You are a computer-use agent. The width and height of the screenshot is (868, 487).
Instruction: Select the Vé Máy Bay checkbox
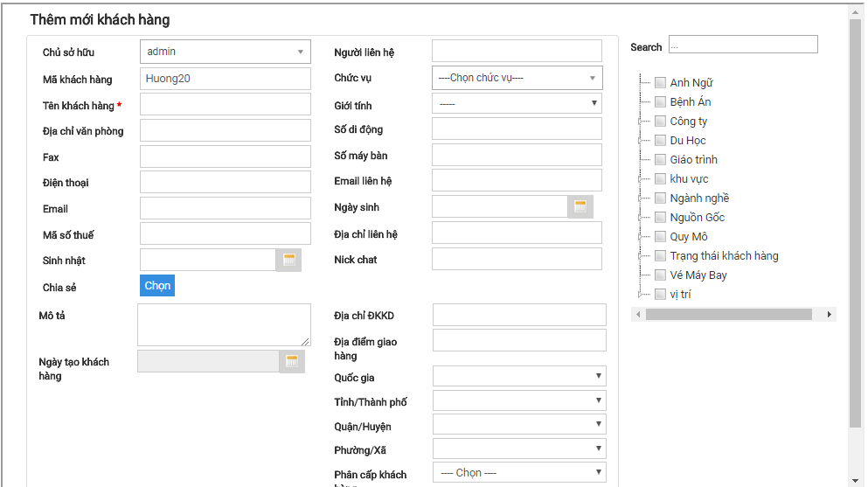pyautogui.click(x=661, y=275)
